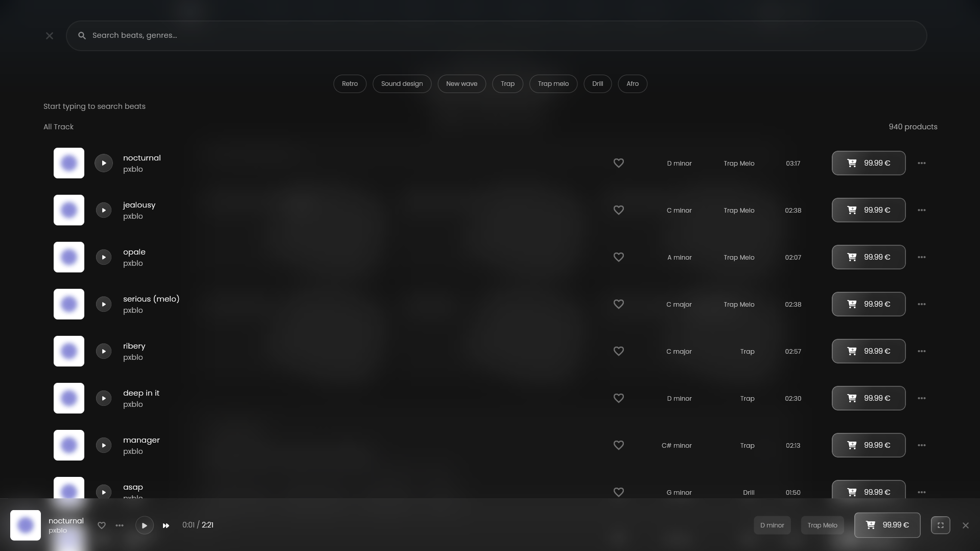Add opale to cart for 99.99 €

click(x=869, y=257)
